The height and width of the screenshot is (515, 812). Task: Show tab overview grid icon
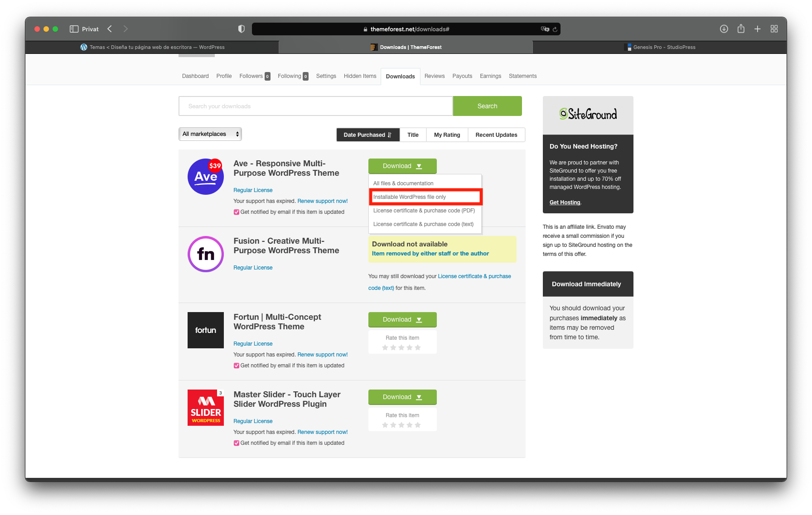pyautogui.click(x=774, y=29)
